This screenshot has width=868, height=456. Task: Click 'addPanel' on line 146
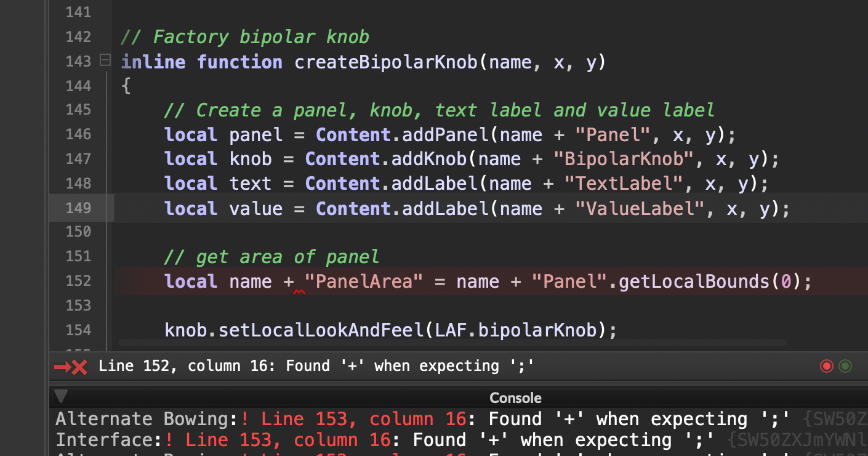coord(445,135)
